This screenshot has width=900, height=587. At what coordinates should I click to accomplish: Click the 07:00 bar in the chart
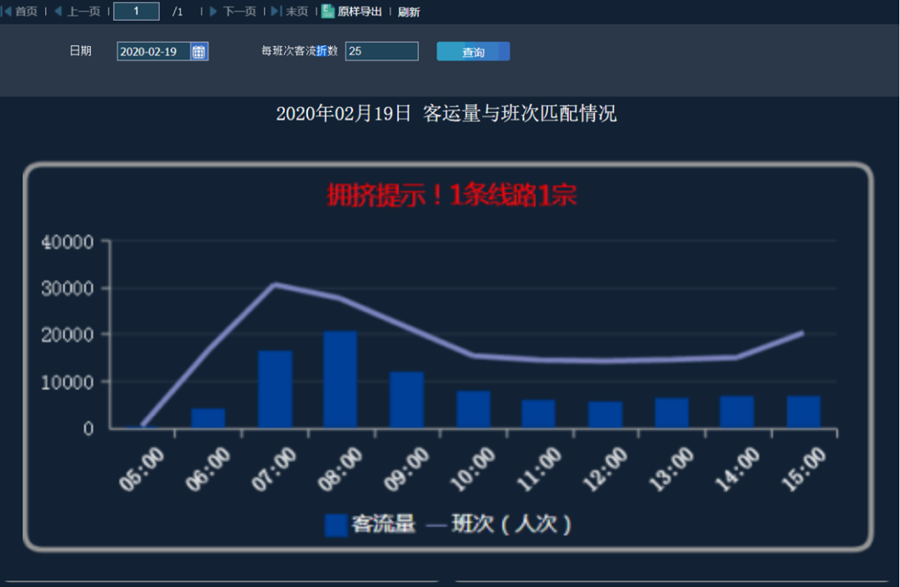[275, 390]
